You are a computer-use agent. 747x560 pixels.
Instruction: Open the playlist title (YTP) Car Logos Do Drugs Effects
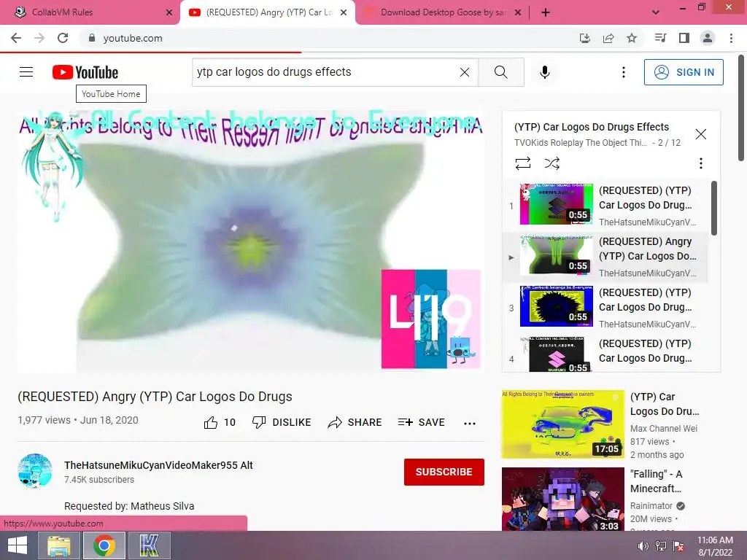coord(592,127)
